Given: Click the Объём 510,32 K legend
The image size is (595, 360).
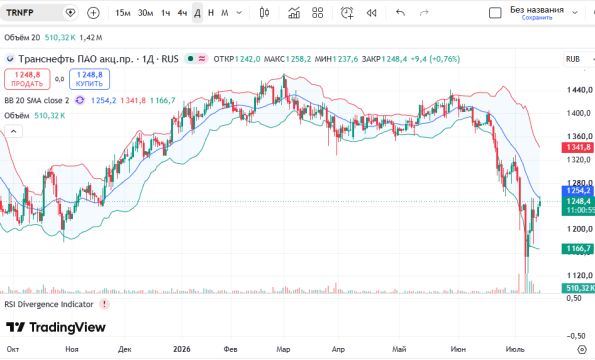Looking at the screenshot, I should [35, 116].
